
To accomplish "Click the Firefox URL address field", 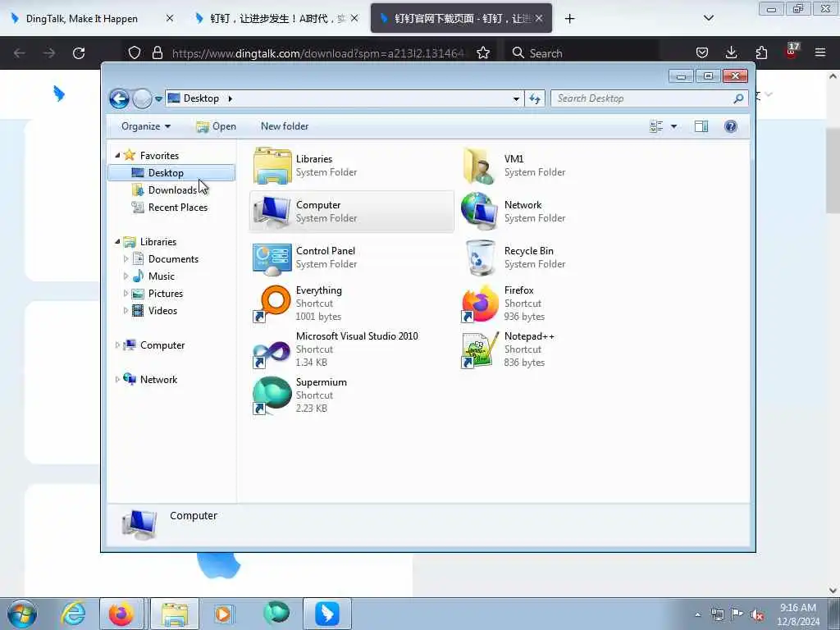I will (319, 53).
